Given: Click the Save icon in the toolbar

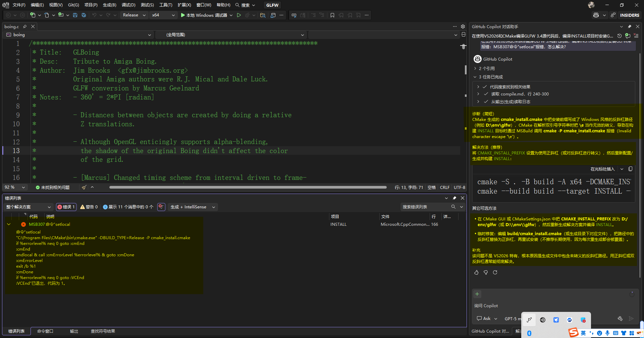Looking at the screenshot, I should click(x=75, y=15).
